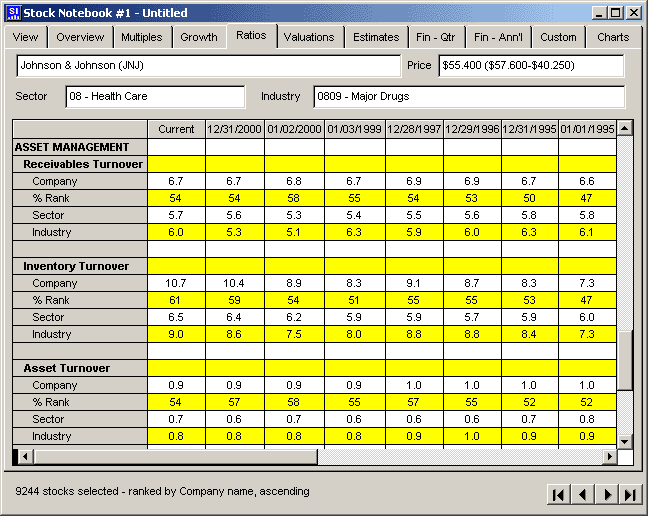Click the Receivables Turnover row header
Viewport: 648px width, 516px height.
pos(80,164)
